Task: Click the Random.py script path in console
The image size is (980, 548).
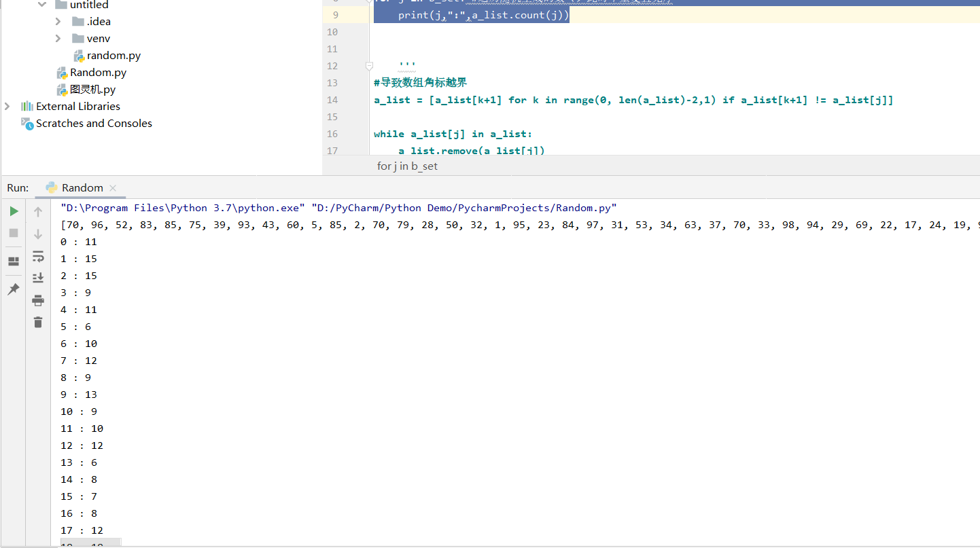Action: pos(464,208)
